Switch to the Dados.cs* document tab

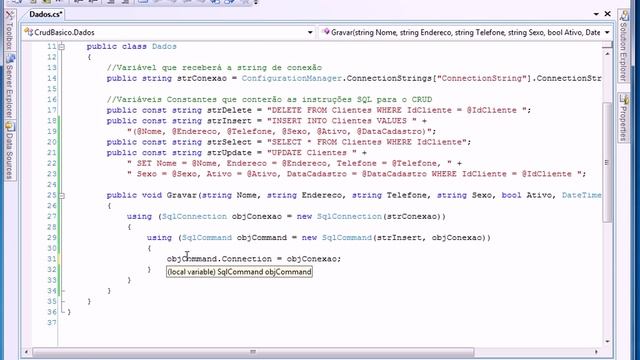click(x=45, y=14)
